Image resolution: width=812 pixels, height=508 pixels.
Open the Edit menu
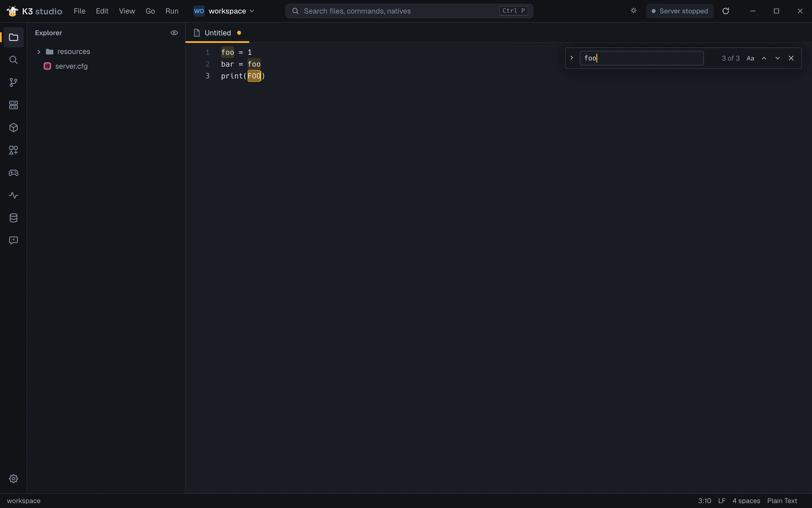pos(102,11)
